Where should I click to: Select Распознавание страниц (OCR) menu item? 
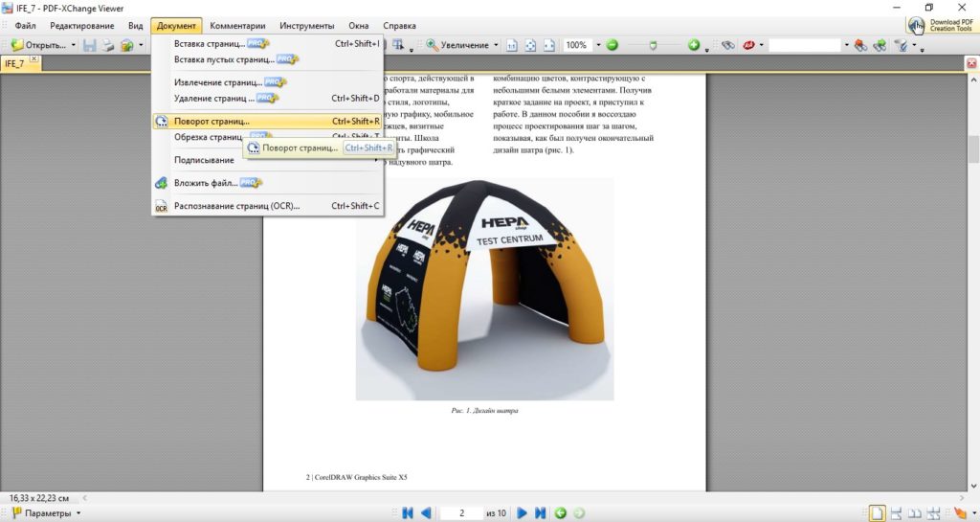coord(236,206)
